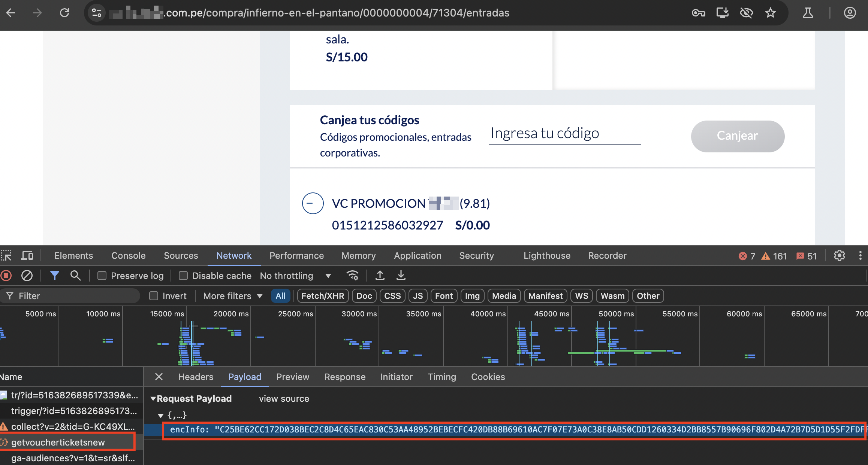Click the import HAR upload icon
The height and width of the screenshot is (465, 868).
coord(380,276)
